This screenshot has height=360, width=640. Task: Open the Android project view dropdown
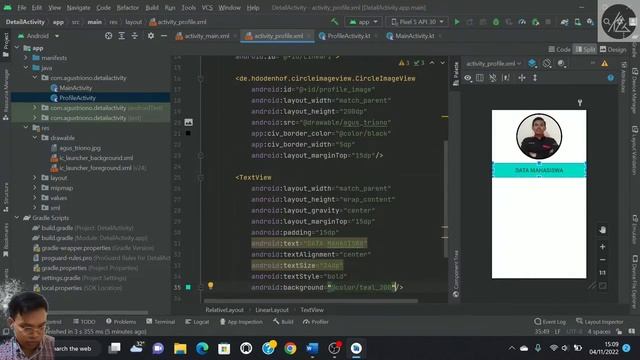coord(39,36)
